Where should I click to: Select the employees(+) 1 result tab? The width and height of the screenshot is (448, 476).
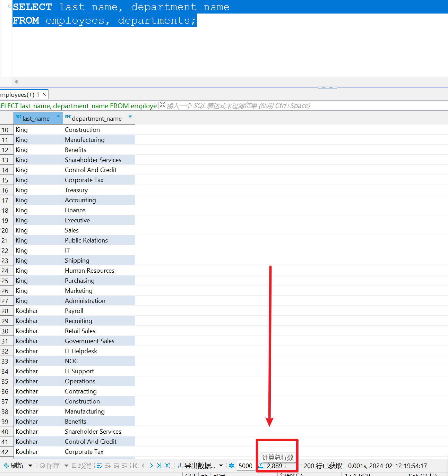(19, 95)
